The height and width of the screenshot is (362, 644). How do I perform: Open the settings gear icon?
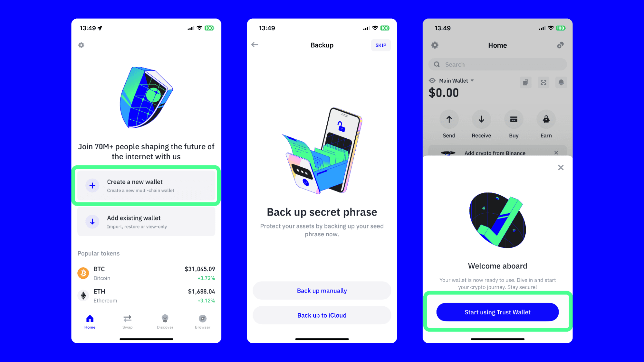point(82,45)
